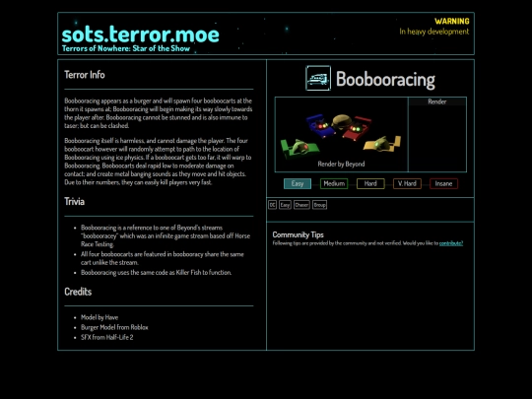This screenshot has height=399, width=532.
Task: Click the Trivia heading
Action: click(x=74, y=202)
